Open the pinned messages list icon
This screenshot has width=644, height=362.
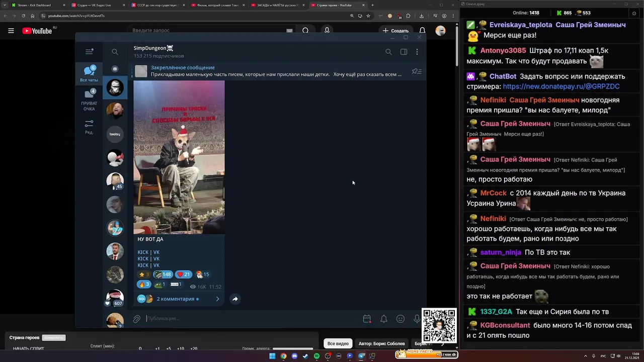[x=416, y=71]
